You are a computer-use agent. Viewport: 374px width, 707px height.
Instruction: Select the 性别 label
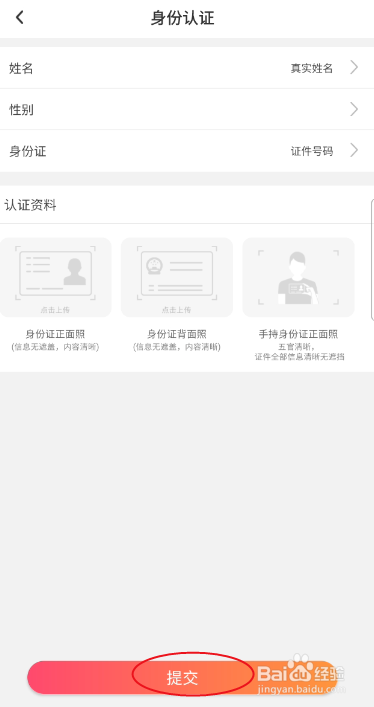click(21, 110)
